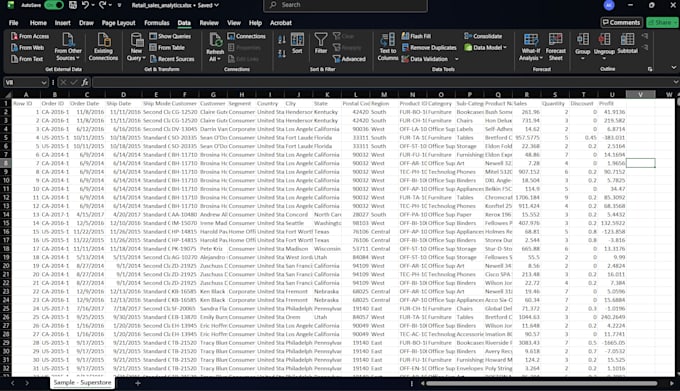Customize Quick Access Toolbar dropdown
Screen dimensions: 680x391
(x=119, y=5)
